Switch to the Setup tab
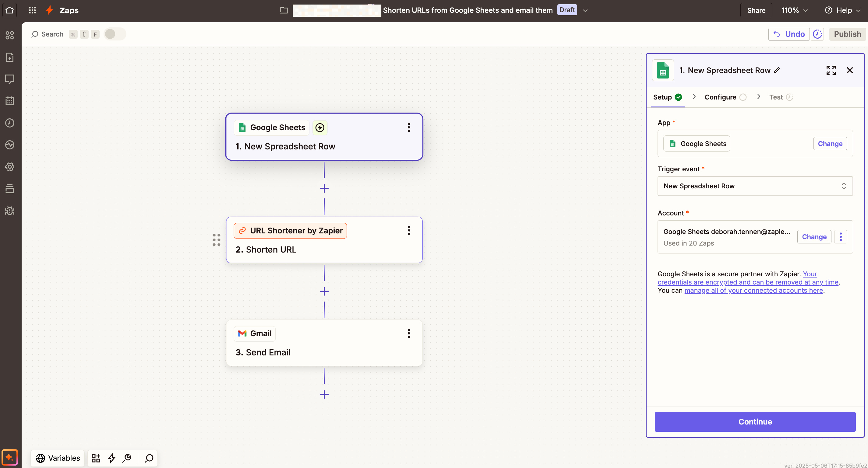868x468 pixels. tap(667, 97)
